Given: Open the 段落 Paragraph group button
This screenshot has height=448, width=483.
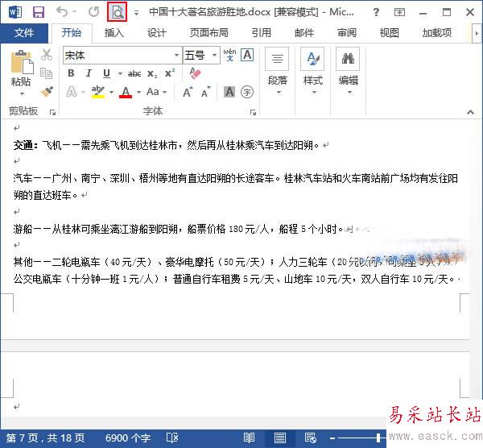Looking at the screenshot, I should [x=278, y=72].
